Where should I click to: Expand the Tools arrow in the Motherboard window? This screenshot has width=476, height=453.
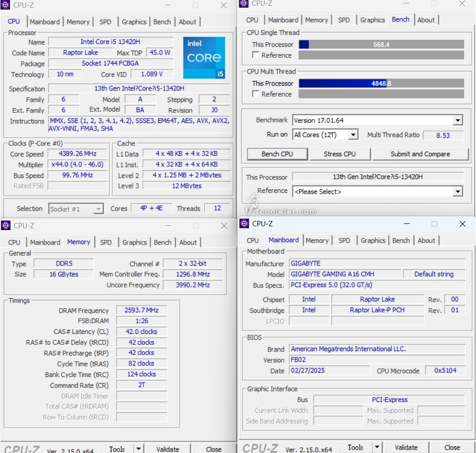377,447
